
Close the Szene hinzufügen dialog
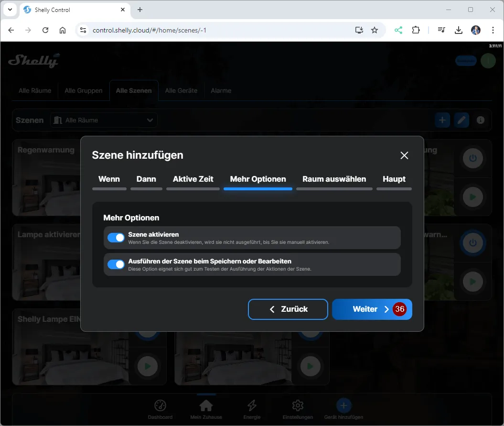(x=404, y=155)
